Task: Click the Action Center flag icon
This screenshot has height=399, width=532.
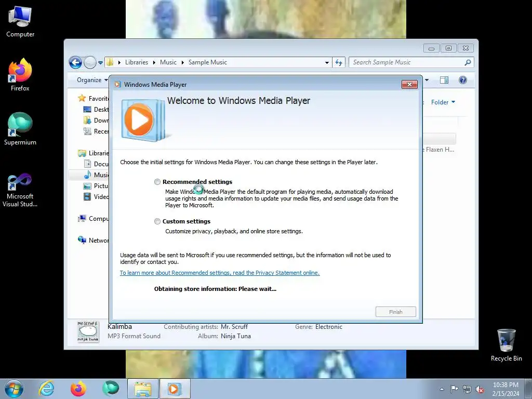Action: coord(454,389)
